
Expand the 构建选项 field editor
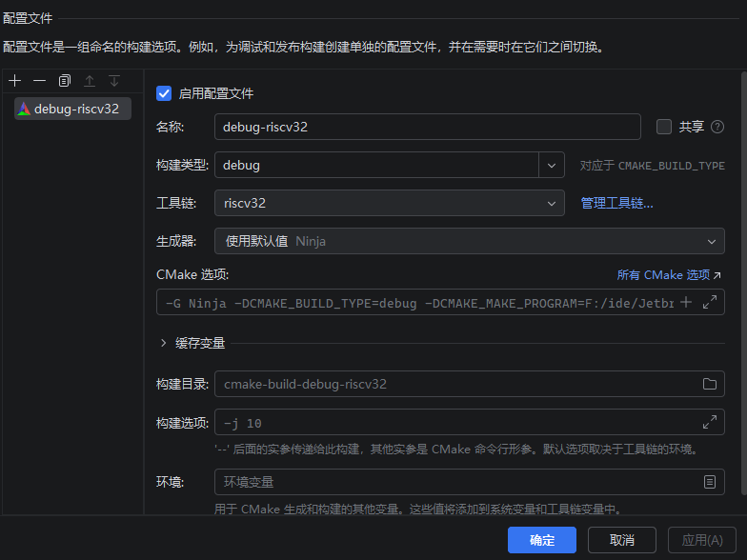pyautogui.click(x=710, y=422)
